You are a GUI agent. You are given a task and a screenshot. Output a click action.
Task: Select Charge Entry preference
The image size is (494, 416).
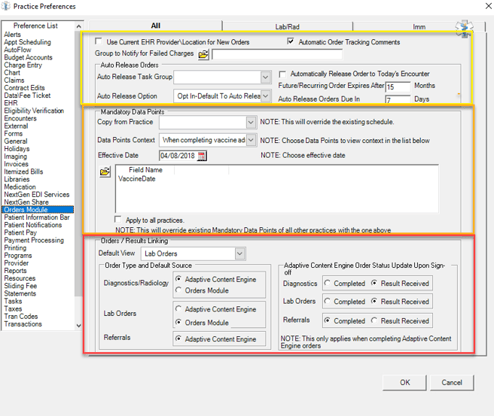coord(23,65)
